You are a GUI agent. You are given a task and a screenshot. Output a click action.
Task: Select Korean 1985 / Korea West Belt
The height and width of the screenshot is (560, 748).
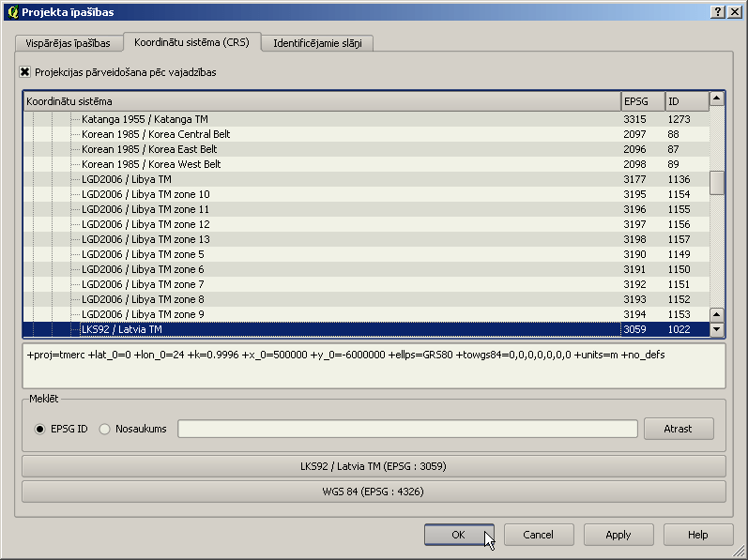tap(366, 164)
